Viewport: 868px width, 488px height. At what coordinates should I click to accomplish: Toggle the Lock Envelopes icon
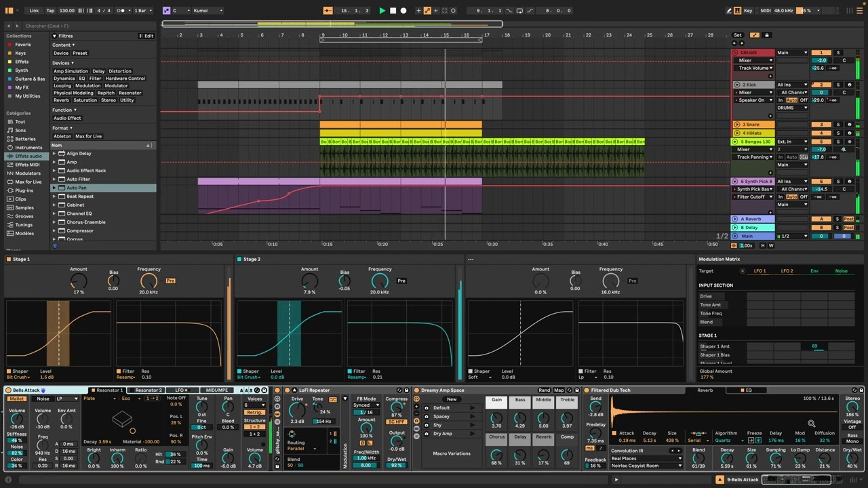pos(766,35)
